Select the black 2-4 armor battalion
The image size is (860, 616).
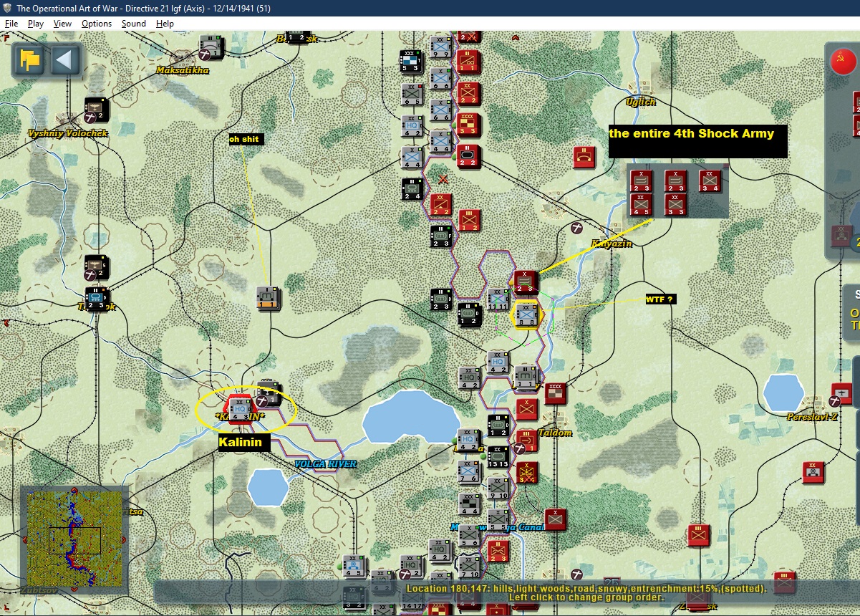[412, 188]
